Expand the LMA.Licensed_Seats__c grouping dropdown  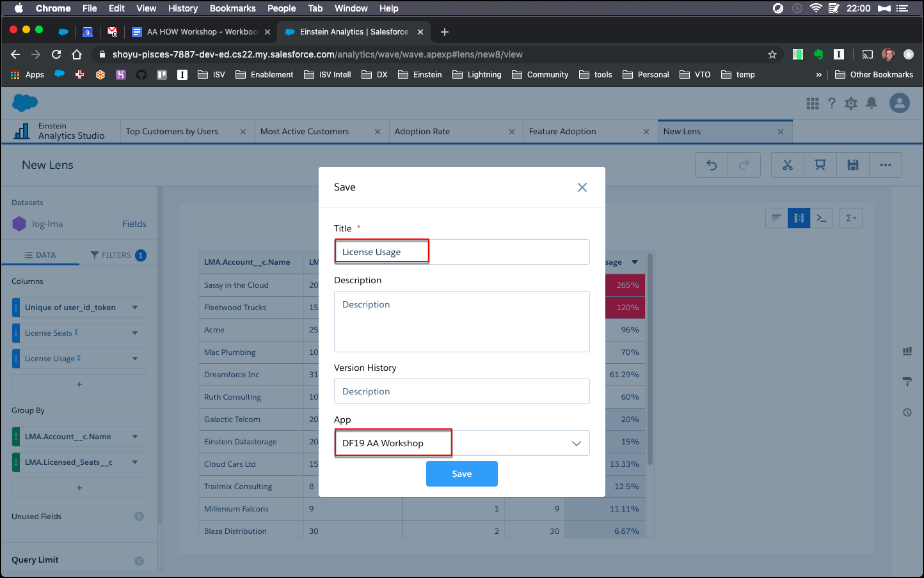click(135, 462)
